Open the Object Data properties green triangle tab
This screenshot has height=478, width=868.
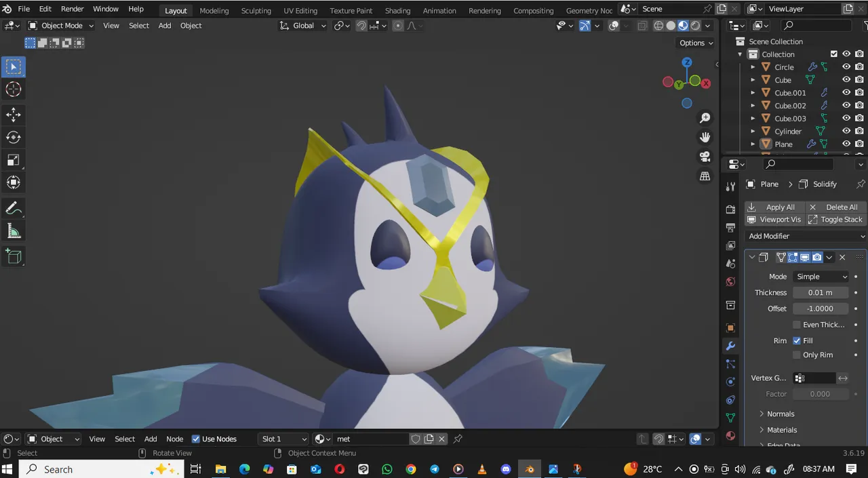click(730, 418)
